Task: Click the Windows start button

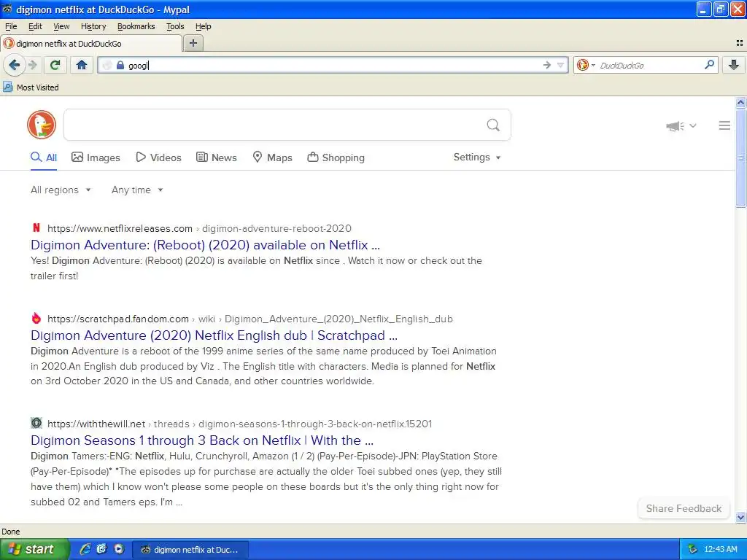Action: point(34,549)
